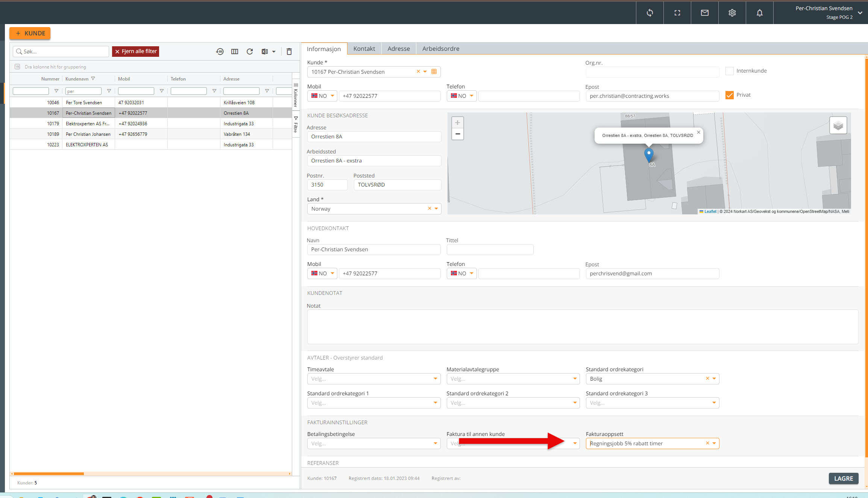Select row Per Christian Johansen
Viewport: 868px width, 498px height.
pyautogui.click(x=150, y=134)
